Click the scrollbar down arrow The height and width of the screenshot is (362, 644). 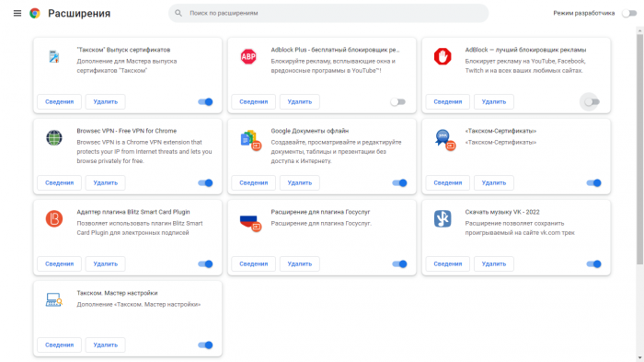(640, 358)
